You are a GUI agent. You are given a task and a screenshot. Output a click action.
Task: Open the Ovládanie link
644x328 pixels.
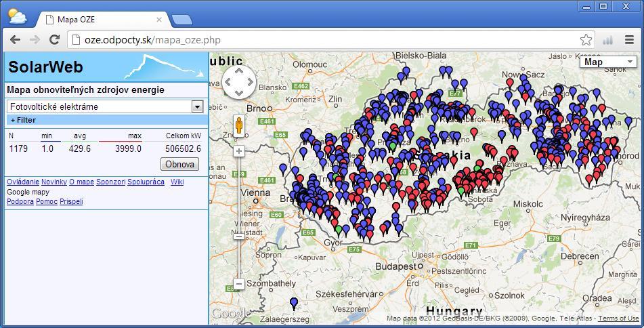[23, 182]
